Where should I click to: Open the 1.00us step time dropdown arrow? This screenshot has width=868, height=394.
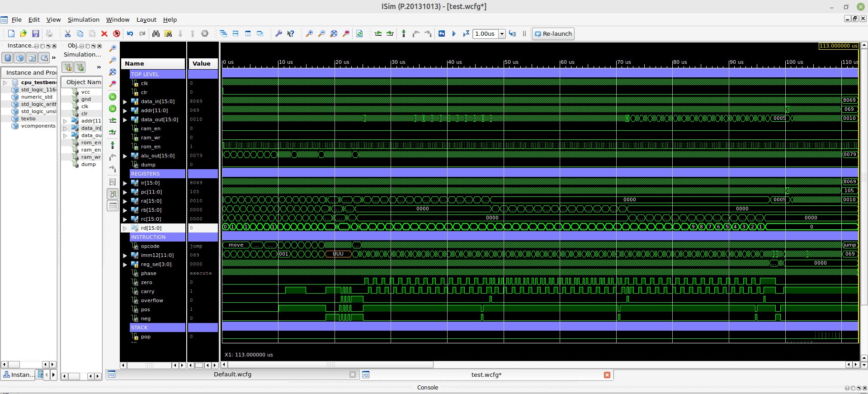pos(502,34)
